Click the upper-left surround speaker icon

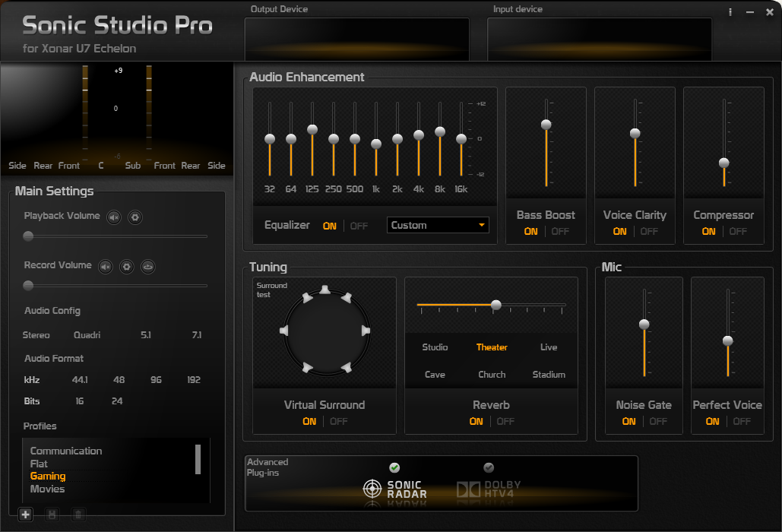pos(307,298)
